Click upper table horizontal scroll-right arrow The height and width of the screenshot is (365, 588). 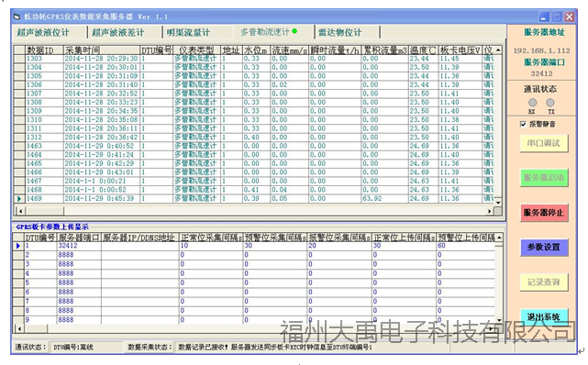(x=489, y=211)
